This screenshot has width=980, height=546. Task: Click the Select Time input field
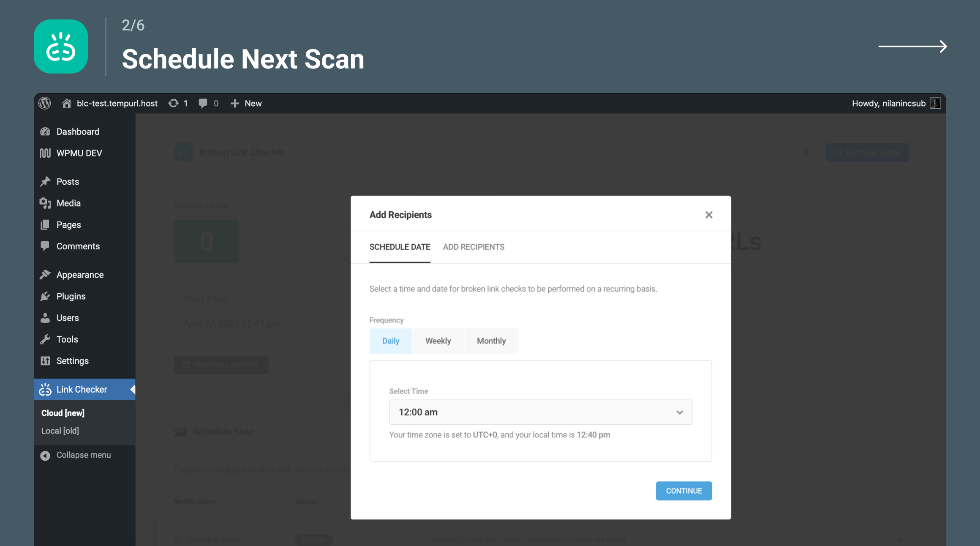click(x=541, y=412)
